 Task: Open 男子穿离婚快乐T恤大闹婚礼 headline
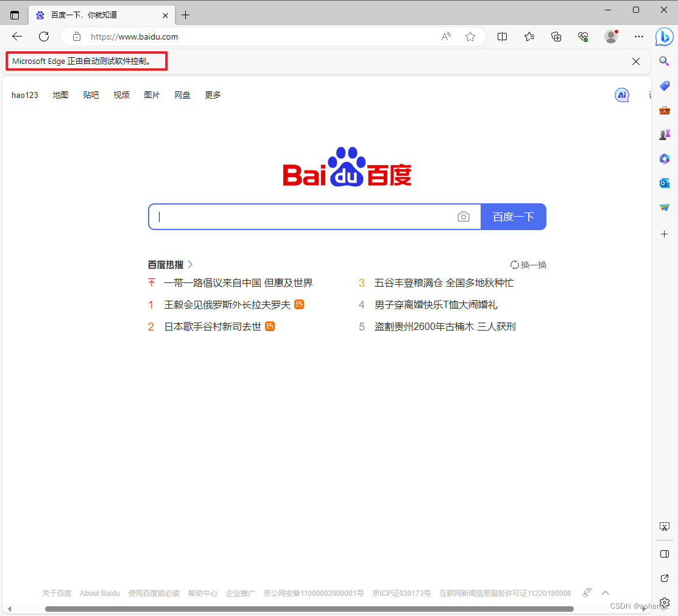coord(436,304)
